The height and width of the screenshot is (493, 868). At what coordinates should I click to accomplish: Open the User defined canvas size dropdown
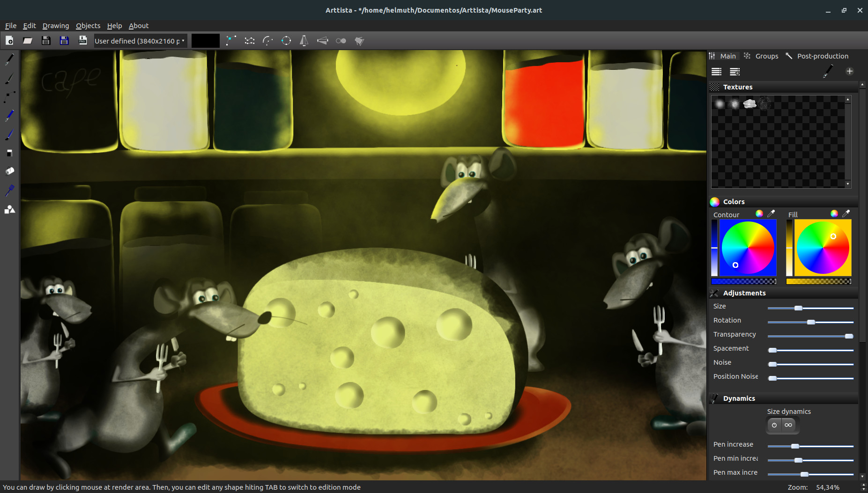pos(139,41)
